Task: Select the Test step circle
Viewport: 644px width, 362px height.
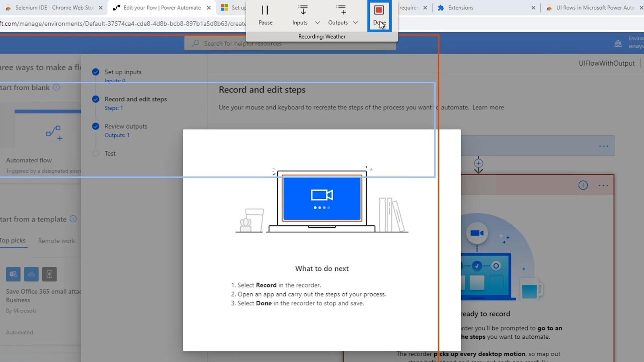Action: coord(95,153)
